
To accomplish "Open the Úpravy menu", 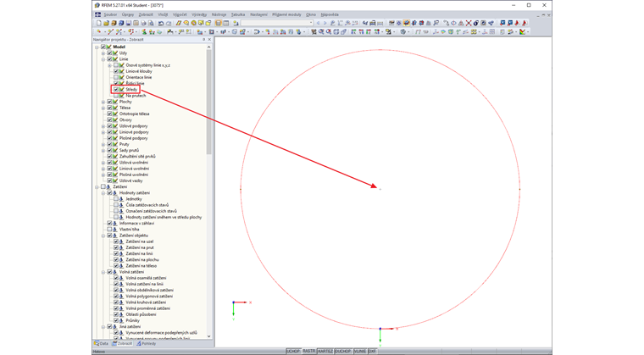I will click(128, 14).
